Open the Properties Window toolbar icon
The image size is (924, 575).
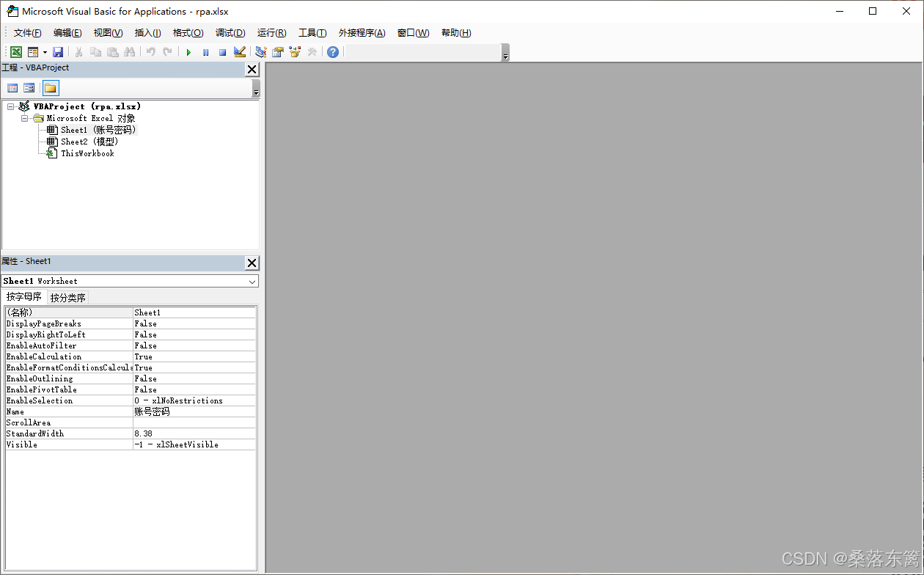click(277, 52)
